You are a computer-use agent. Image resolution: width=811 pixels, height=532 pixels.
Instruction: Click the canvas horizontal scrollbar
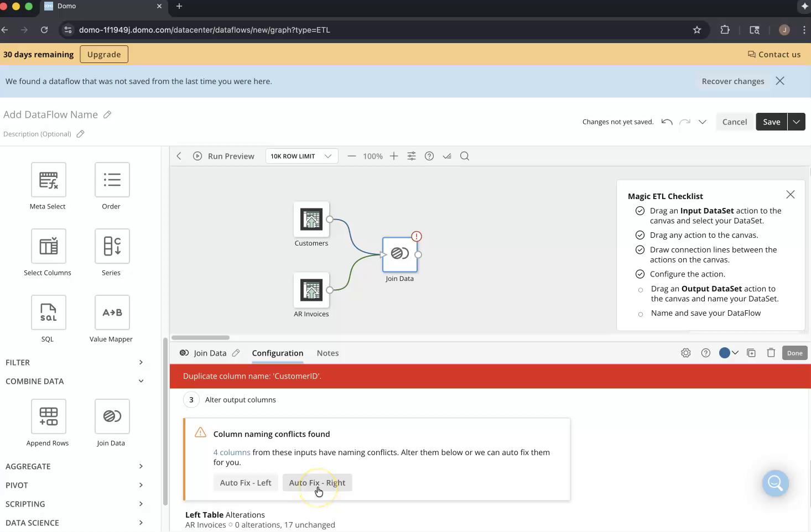point(200,337)
